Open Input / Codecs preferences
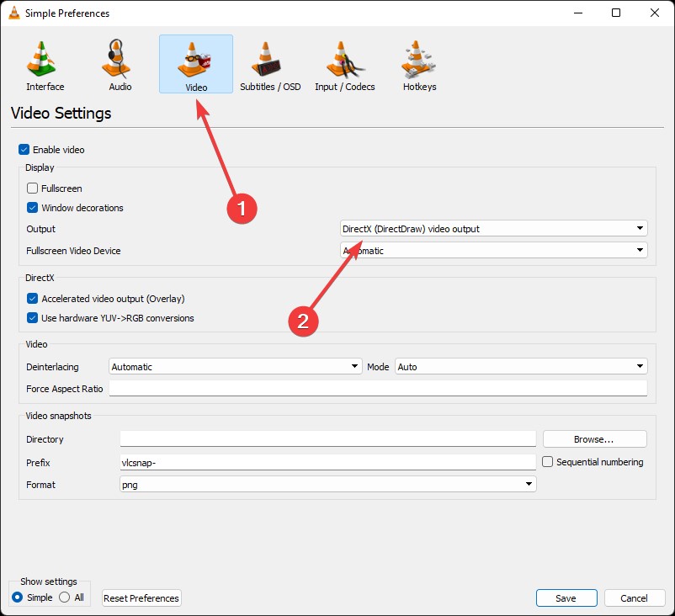 [345, 65]
